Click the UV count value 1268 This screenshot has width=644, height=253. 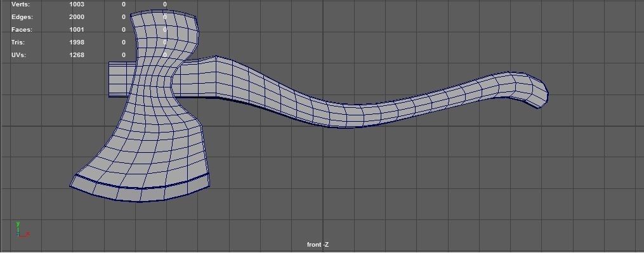[x=77, y=55]
